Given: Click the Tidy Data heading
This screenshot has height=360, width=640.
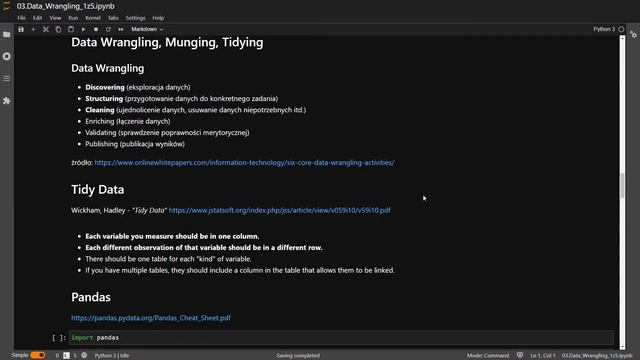Looking at the screenshot, I should [x=98, y=189].
